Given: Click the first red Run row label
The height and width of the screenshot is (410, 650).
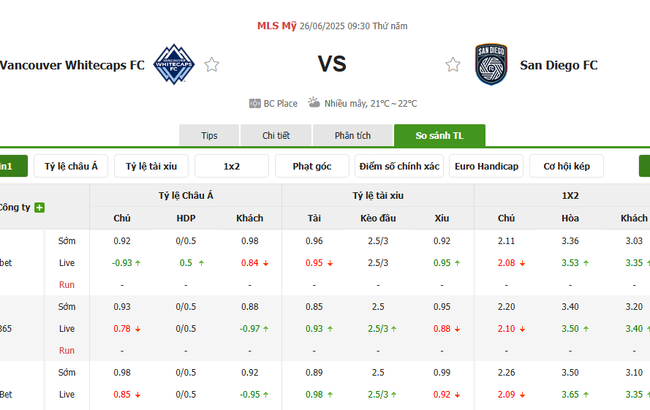Looking at the screenshot, I should (x=67, y=285).
